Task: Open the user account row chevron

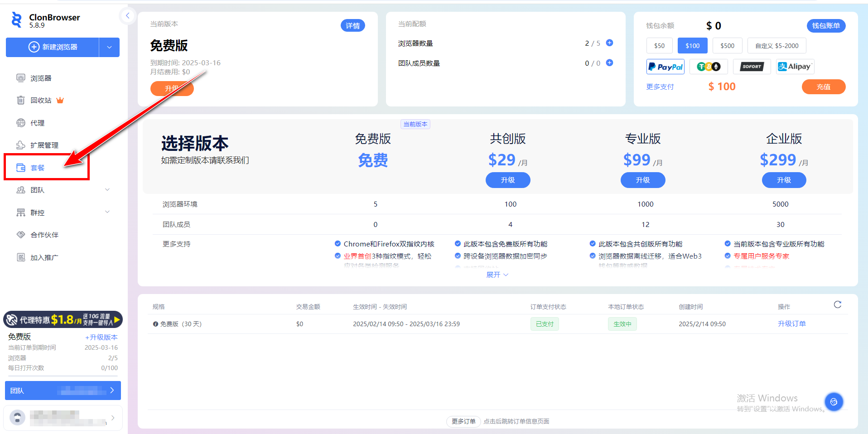Action: (113, 418)
